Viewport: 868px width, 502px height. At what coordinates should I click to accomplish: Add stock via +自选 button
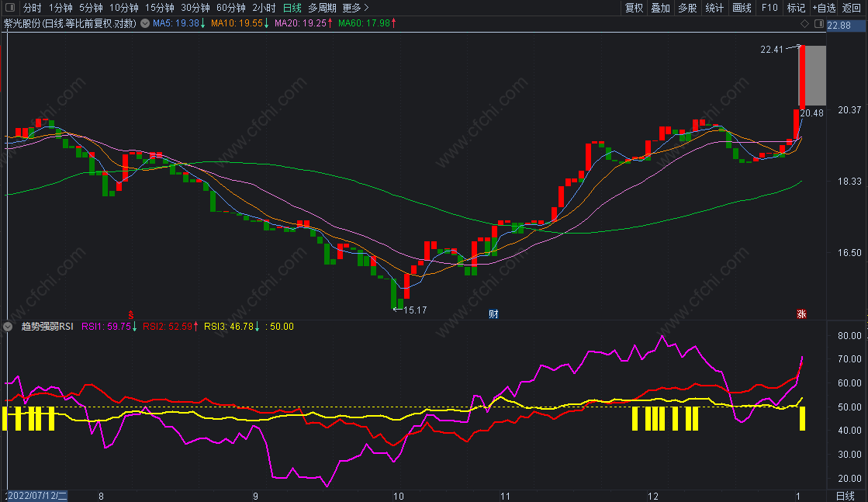point(824,8)
